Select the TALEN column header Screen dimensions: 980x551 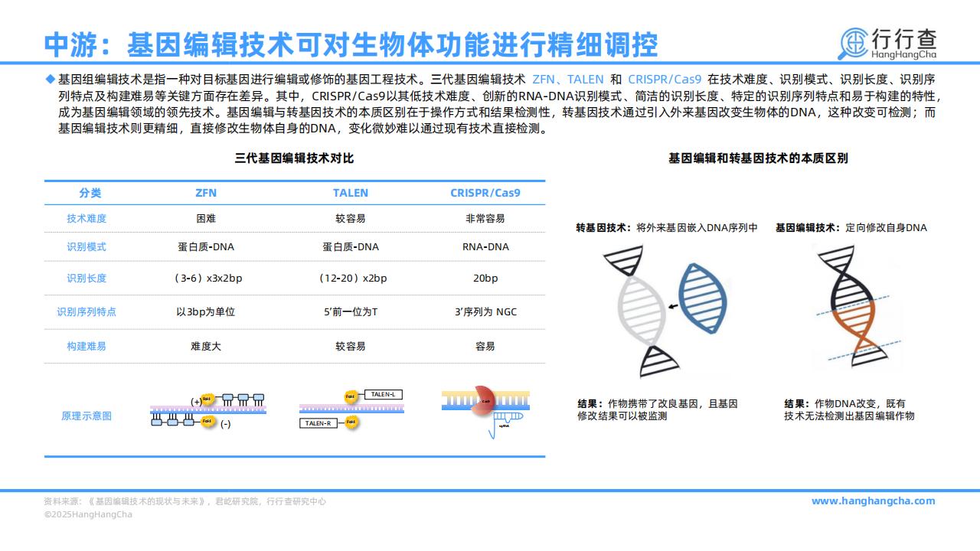click(x=351, y=193)
